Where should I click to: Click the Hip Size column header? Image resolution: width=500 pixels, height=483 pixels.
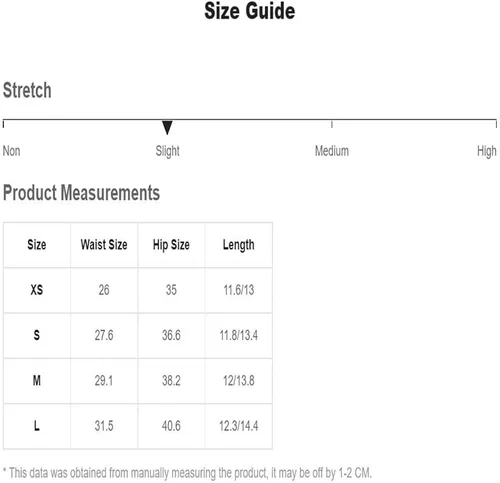tap(171, 245)
